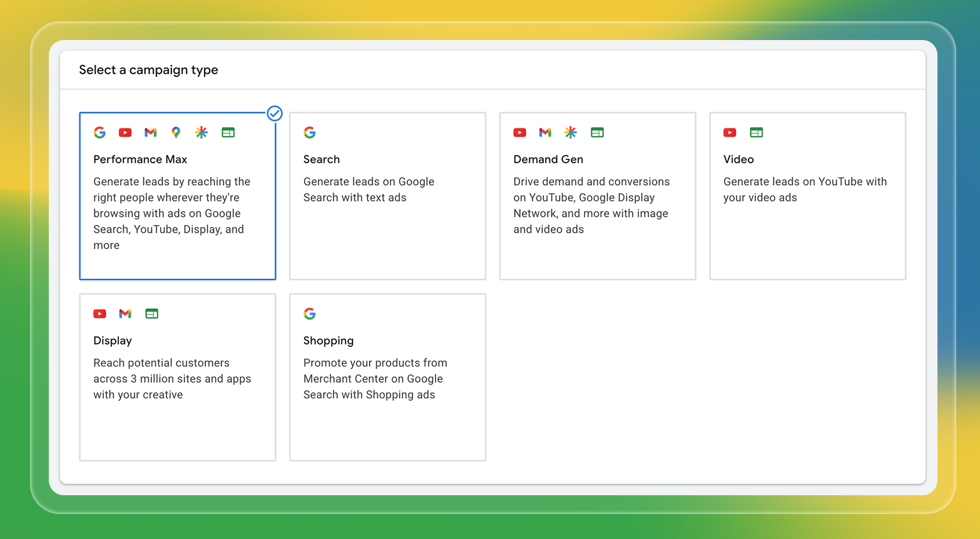This screenshot has height=539, width=980.
Task: Click the Gmail icon in Performance Max card
Action: 151,133
